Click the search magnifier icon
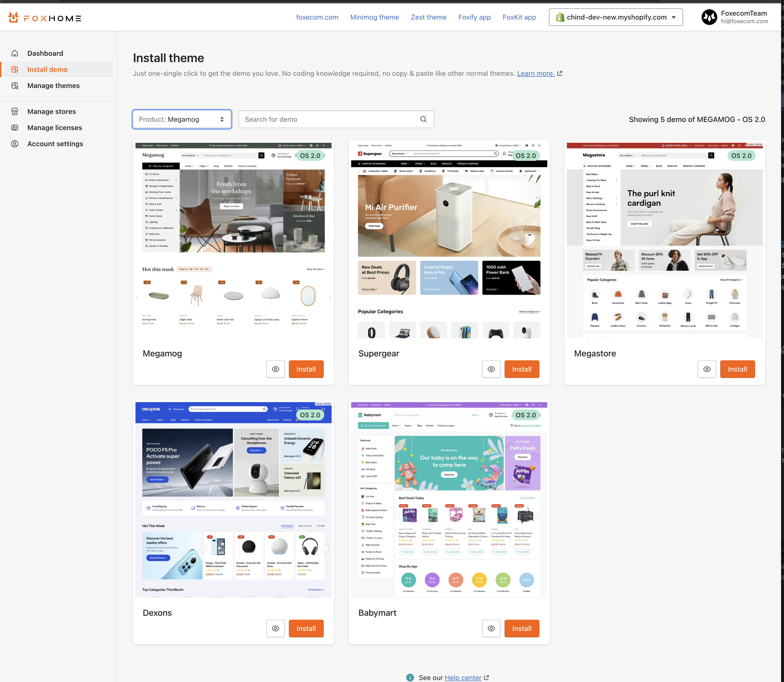This screenshot has width=784, height=682. click(423, 120)
